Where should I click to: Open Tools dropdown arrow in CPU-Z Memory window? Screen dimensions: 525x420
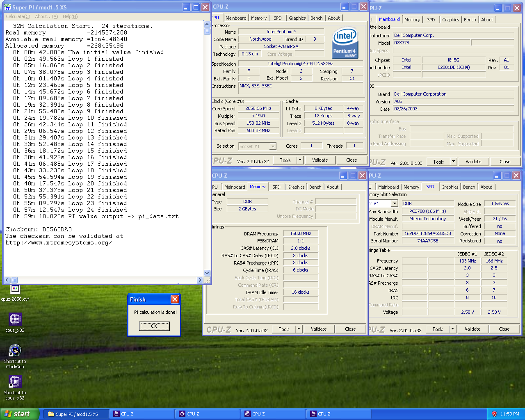299,329
